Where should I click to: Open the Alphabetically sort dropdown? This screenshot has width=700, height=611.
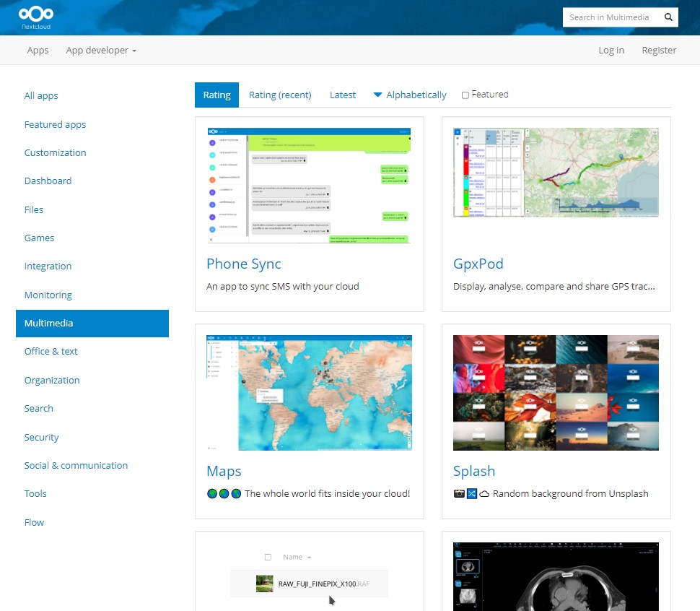pyautogui.click(x=410, y=95)
